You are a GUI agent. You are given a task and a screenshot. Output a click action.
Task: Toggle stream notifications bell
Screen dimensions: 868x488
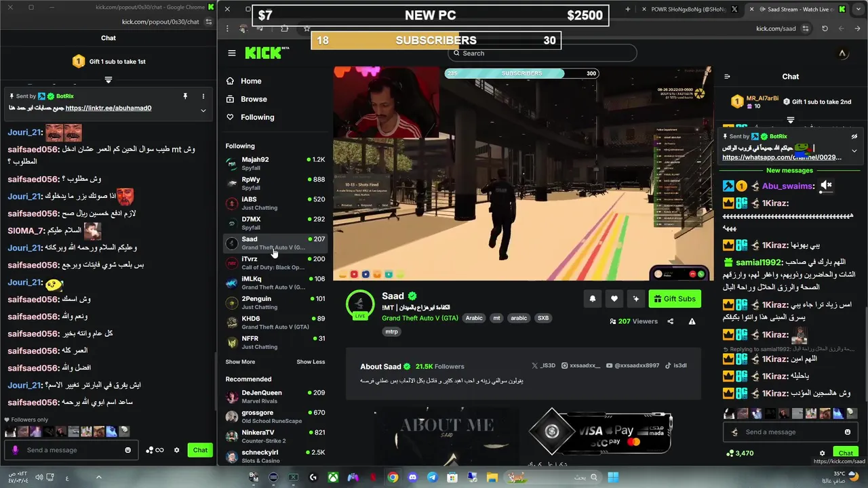coord(593,299)
